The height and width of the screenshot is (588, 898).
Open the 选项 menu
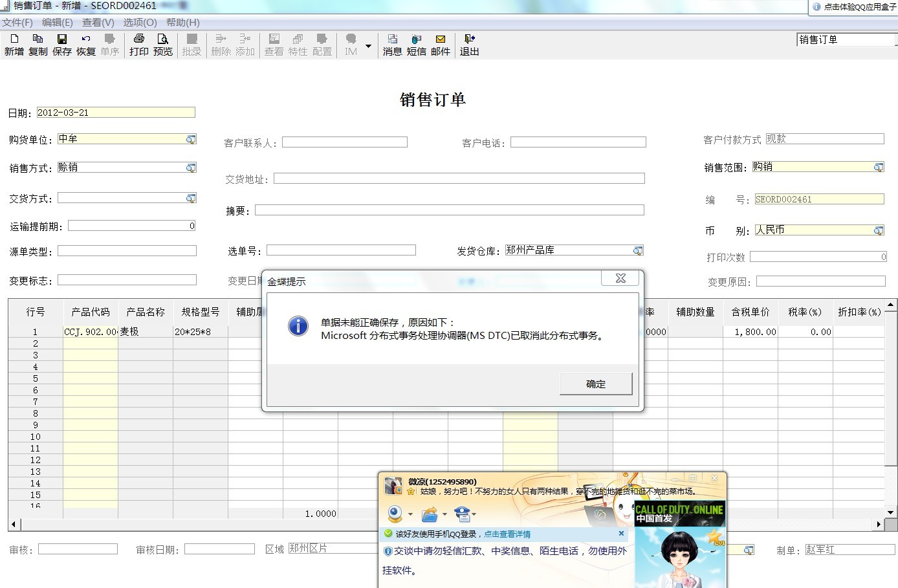click(139, 22)
